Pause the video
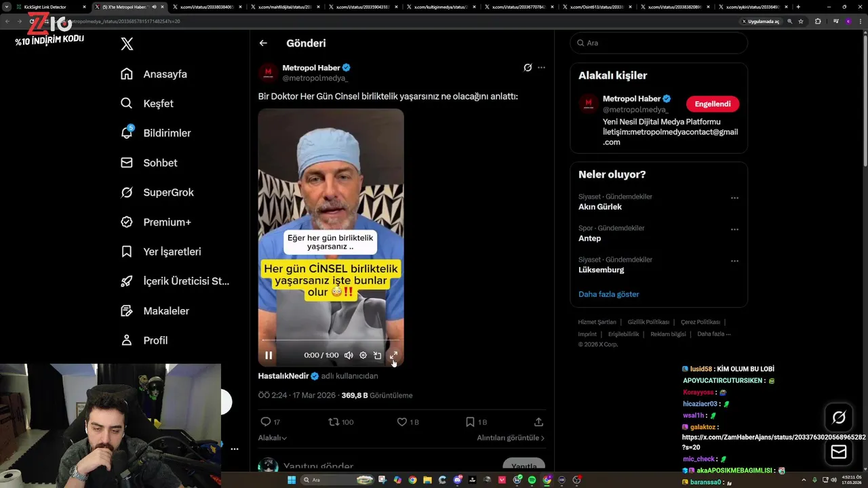This screenshot has height=488, width=868. pos(269,355)
